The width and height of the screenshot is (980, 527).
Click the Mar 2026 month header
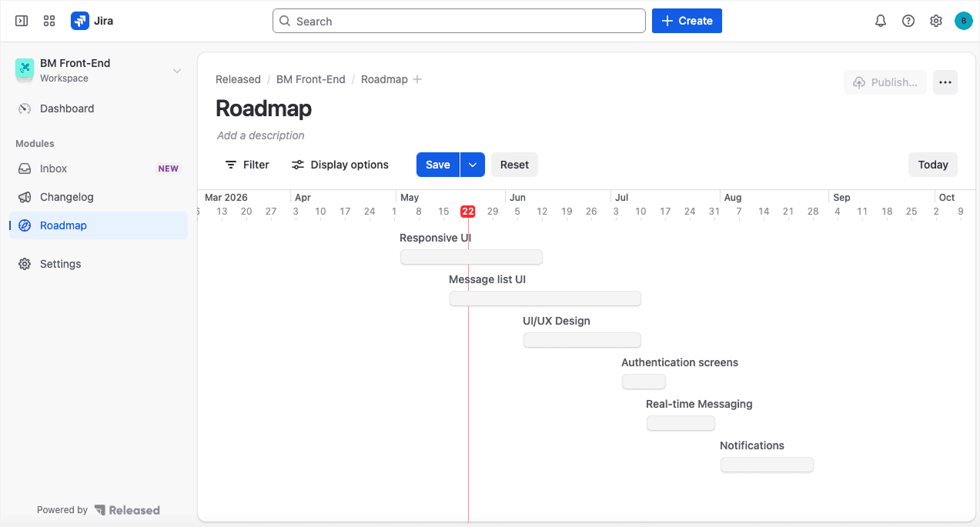(226, 198)
